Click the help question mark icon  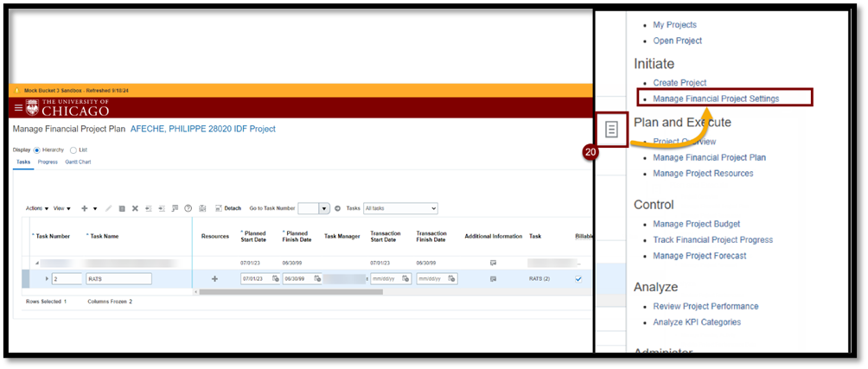tap(188, 208)
